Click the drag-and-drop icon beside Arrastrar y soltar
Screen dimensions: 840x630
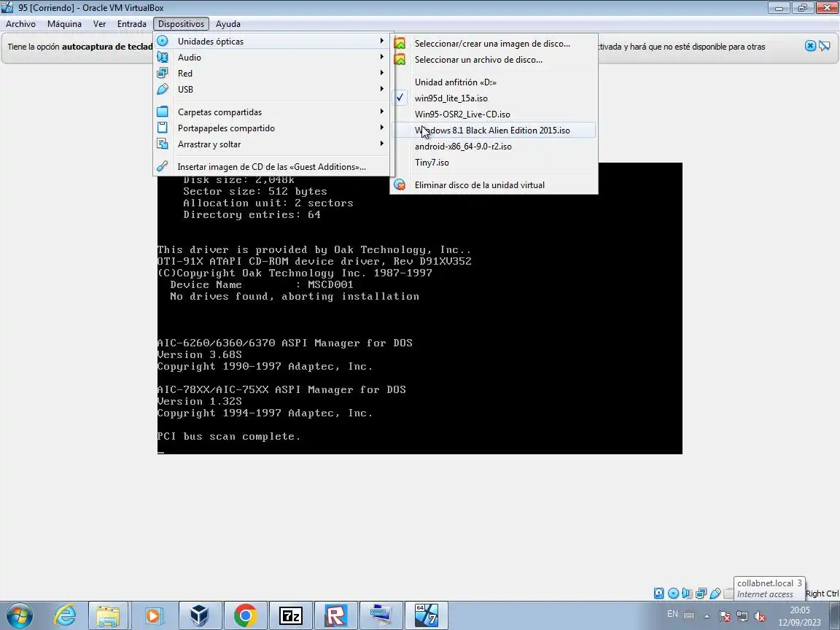(163, 144)
